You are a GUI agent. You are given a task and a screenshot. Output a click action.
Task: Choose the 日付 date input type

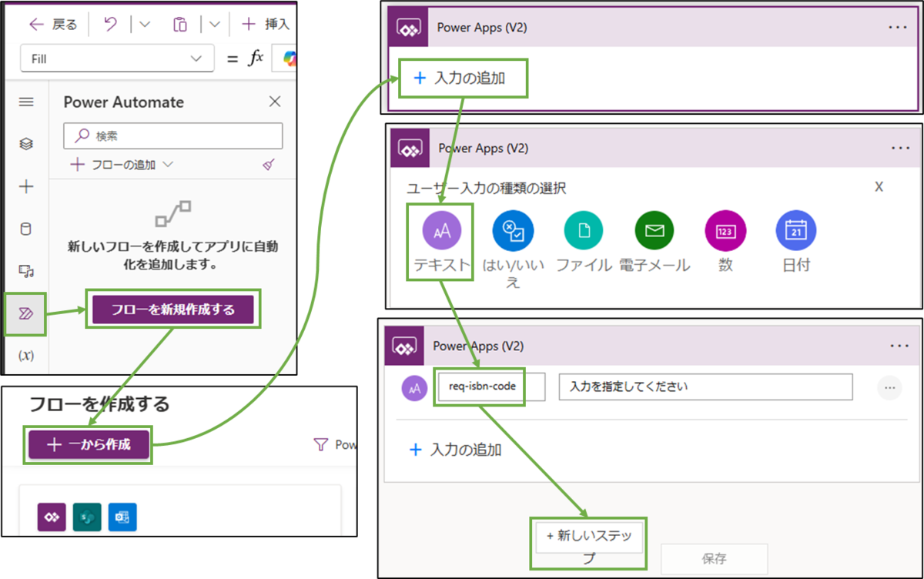click(796, 243)
